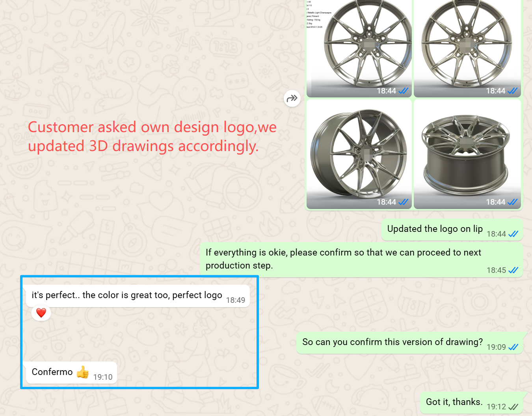This screenshot has height=416, width=532.
Task: Select the 'So can you confirm this version' message
Action: pos(409,343)
